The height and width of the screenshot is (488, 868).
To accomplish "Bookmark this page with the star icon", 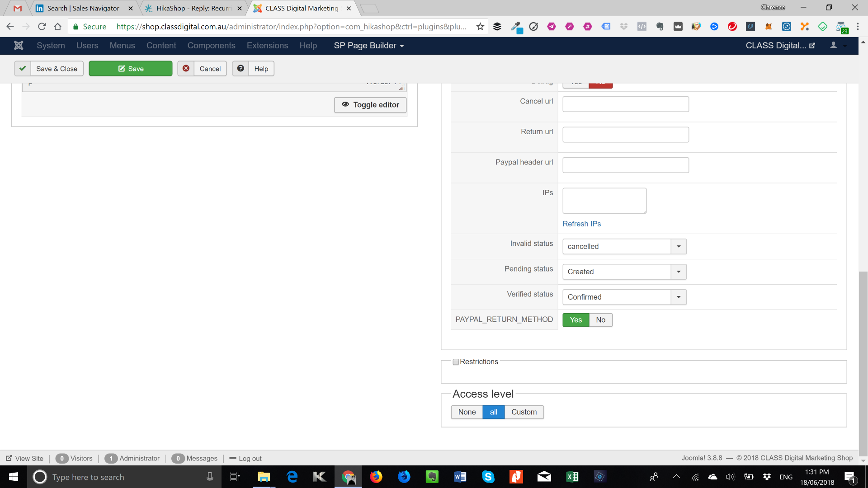I will [x=480, y=27].
